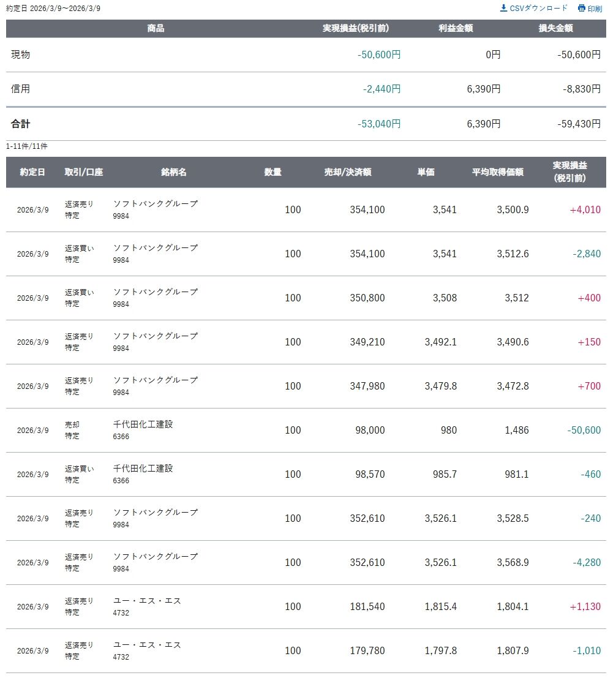Click the 数量 column header

tap(272, 172)
